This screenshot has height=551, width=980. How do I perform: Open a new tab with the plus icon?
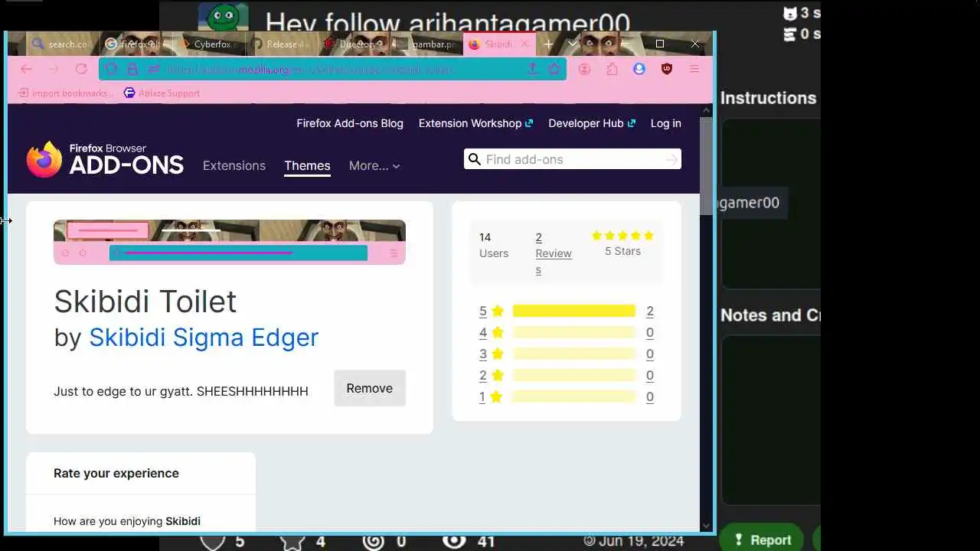pos(548,44)
